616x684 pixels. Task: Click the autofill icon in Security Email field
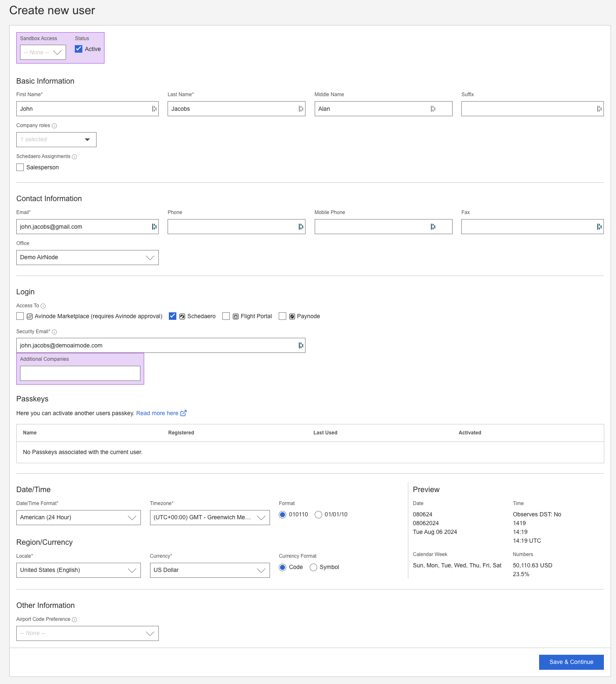point(301,345)
